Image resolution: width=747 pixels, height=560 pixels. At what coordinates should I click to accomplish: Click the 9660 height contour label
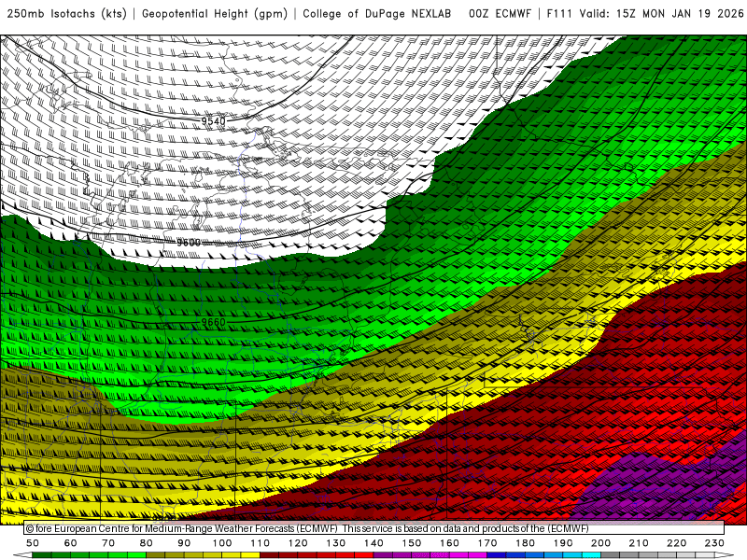(x=213, y=322)
